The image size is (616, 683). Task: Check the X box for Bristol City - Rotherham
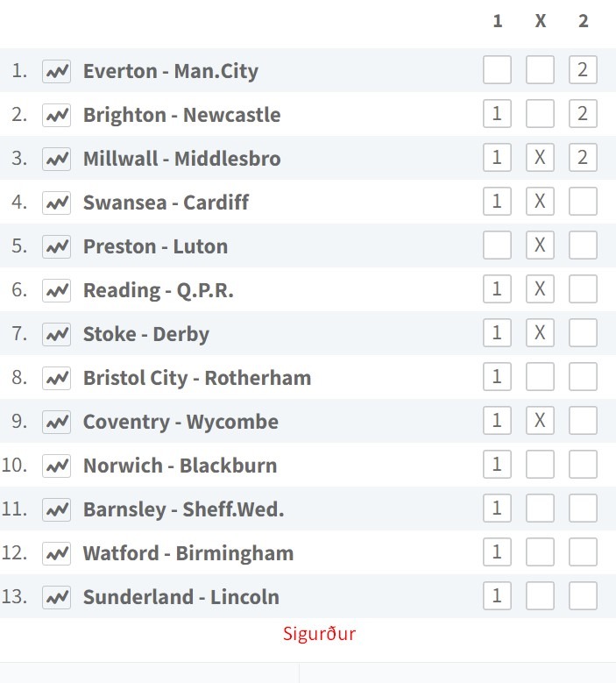[x=540, y=376]
